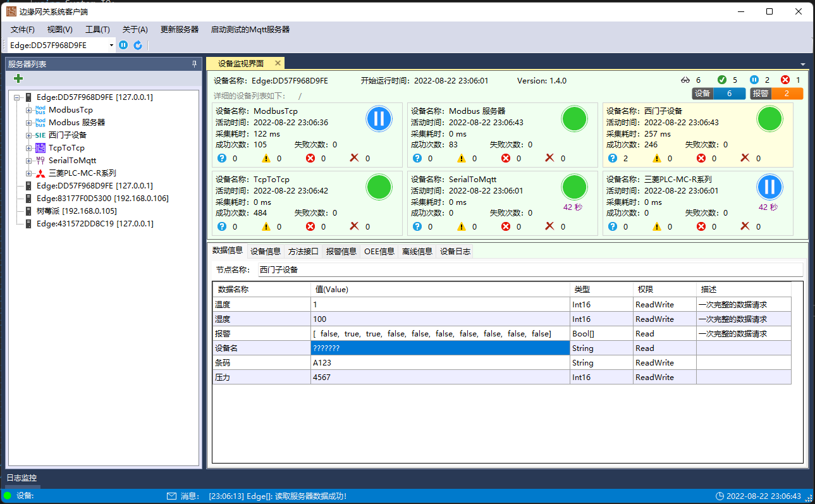The height and width of the screenshot is (504, 815).
Task: Click the red error count icon at top right
Action: point(785,80)
